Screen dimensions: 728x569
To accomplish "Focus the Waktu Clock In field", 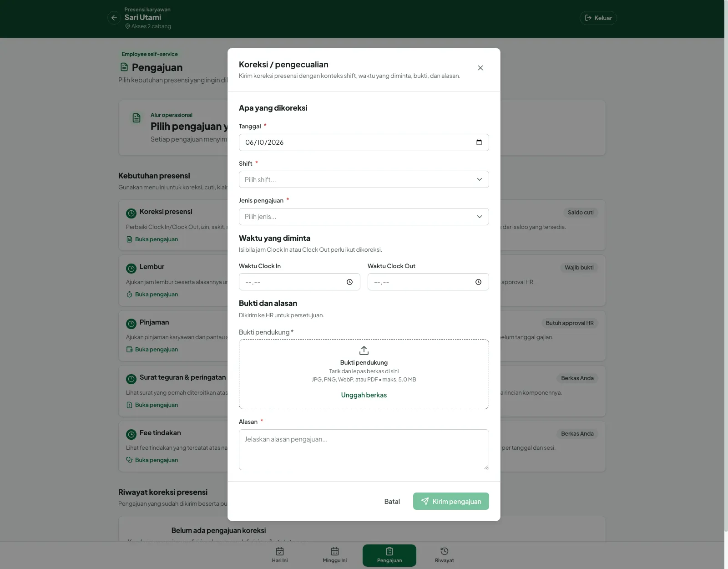I will click(x=299, y=282).
